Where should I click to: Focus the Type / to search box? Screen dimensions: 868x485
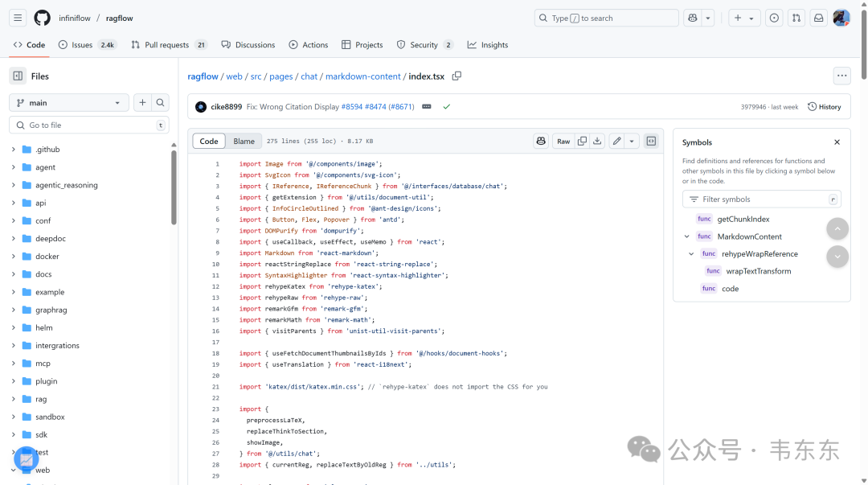coord(607,18)
